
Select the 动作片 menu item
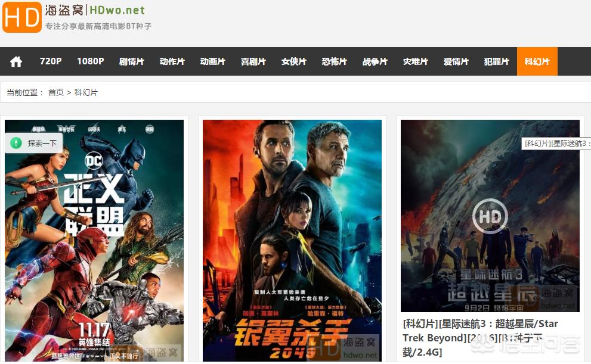coord(172,61)
